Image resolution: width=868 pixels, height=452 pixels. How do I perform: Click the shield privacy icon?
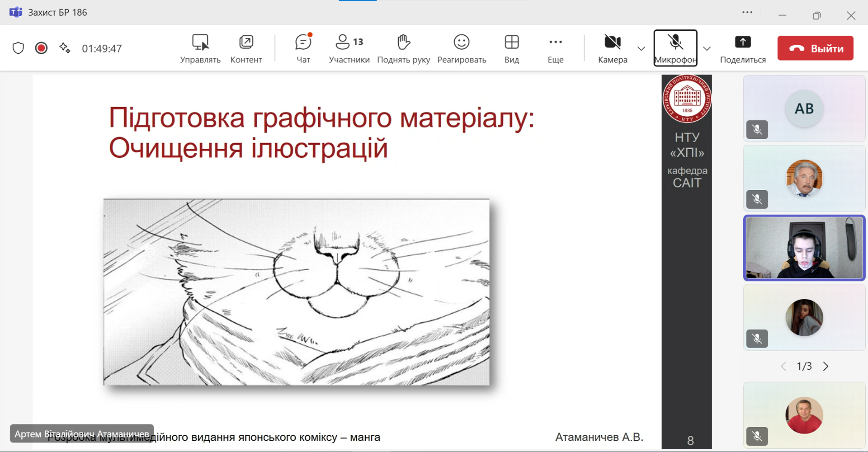click(18, 48)
